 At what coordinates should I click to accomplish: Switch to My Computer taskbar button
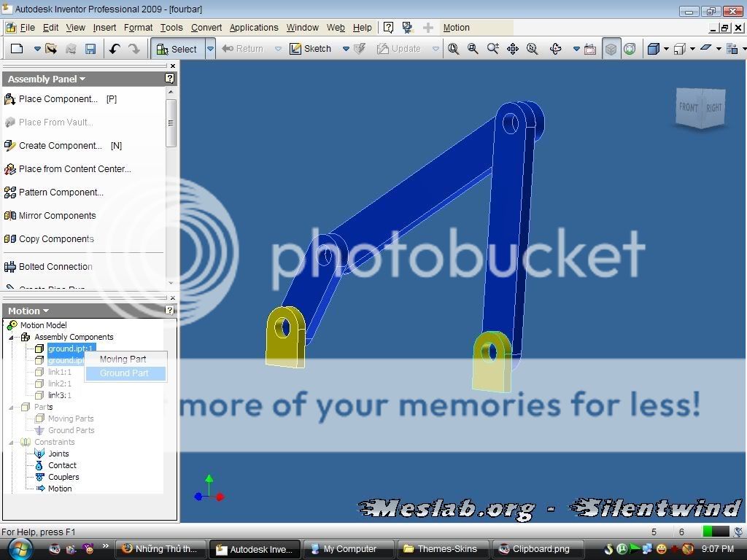pos(349,549)
